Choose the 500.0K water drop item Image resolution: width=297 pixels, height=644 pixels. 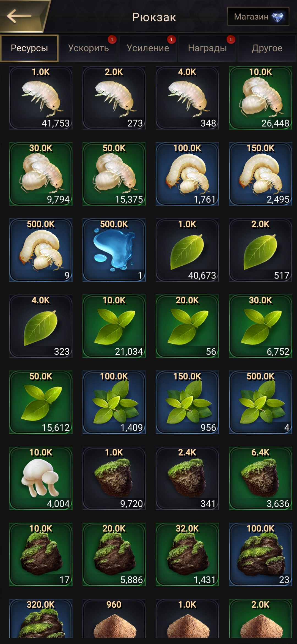[x=114, y=250]
